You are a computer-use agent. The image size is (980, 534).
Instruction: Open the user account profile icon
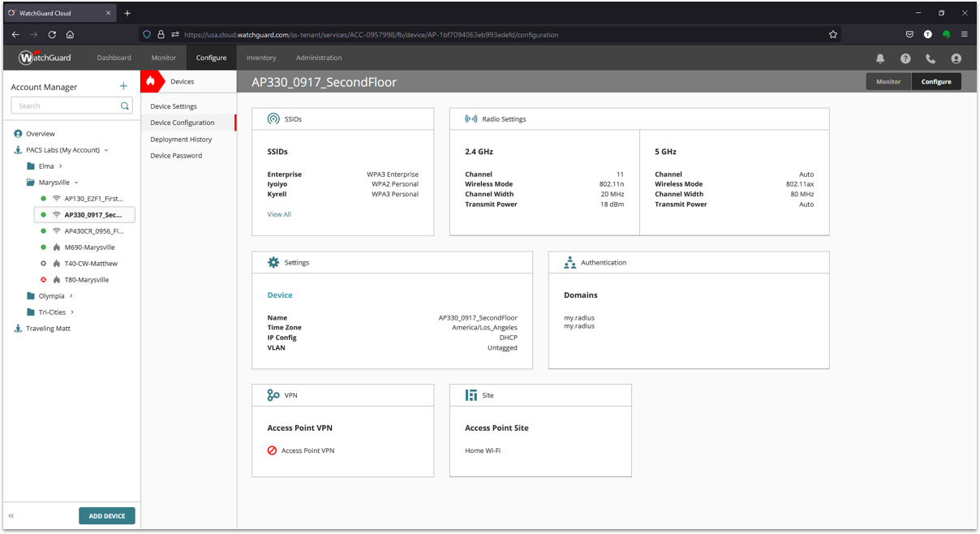click(956, 58)
